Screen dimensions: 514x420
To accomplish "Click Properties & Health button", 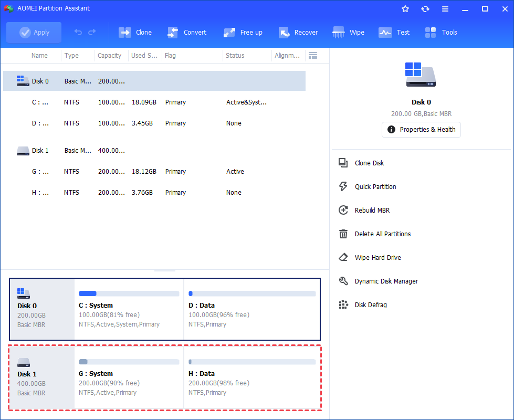I will [x=421, y=130].
